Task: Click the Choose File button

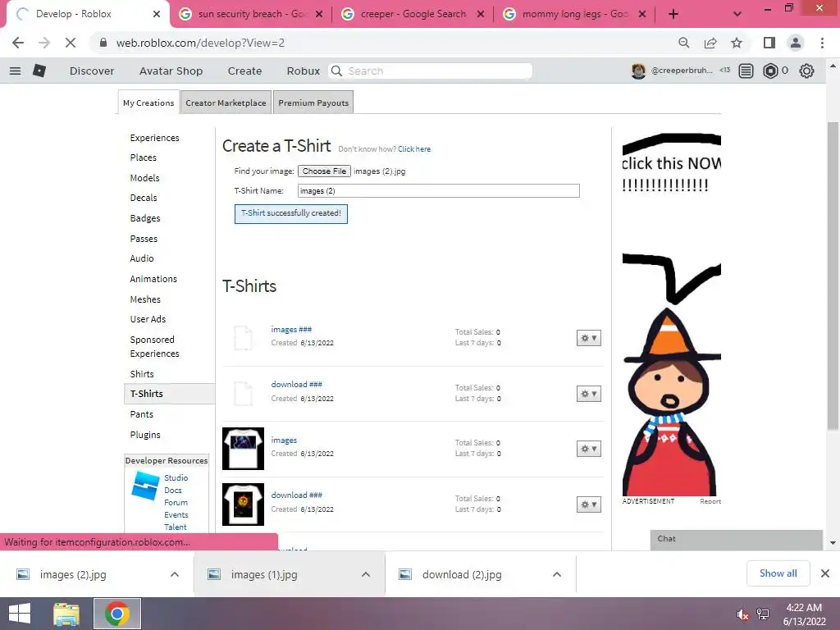Action: tap(324, 171)
